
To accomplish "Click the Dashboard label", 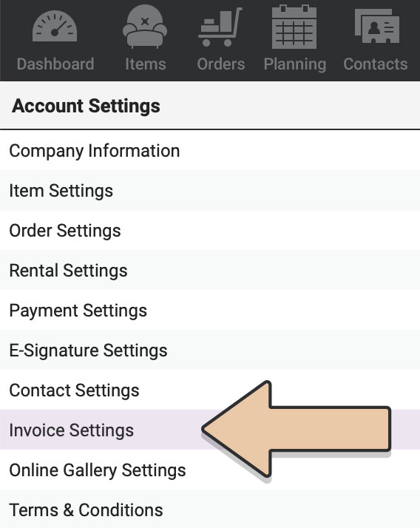I will click(x=55, y=64).
